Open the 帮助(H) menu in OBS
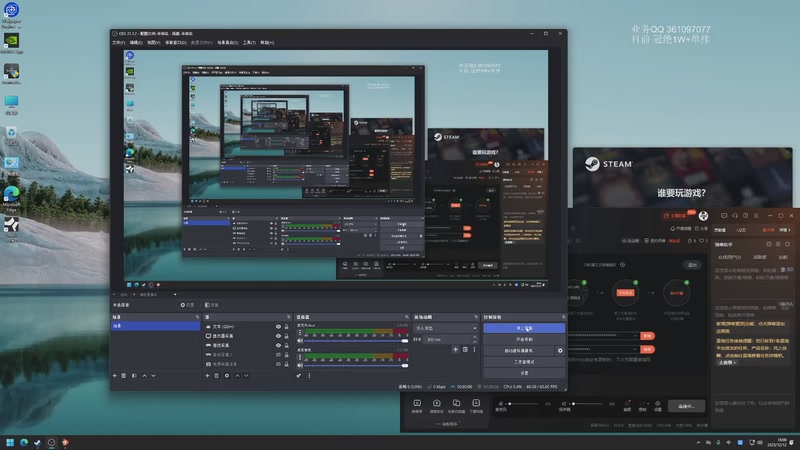800x450 pixels. 267,43
